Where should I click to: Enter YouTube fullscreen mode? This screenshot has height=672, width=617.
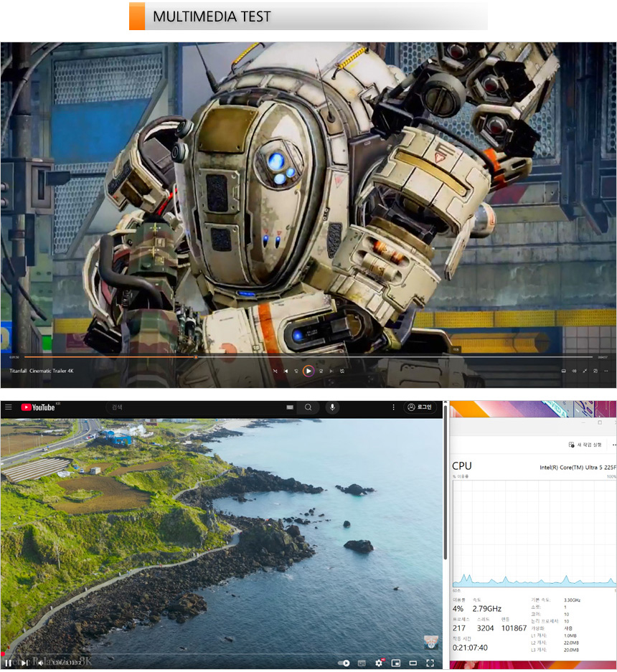(x=430, y=663)
